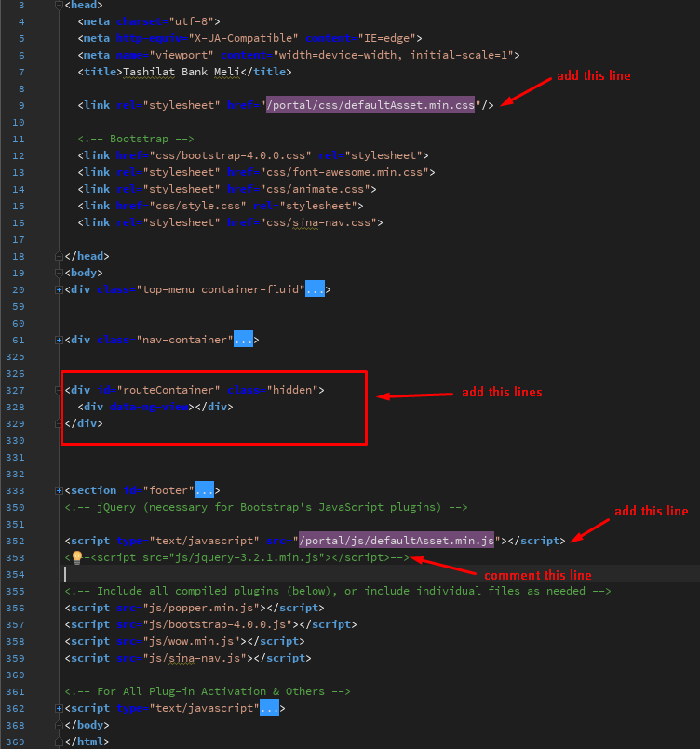700x749 pixels.
Task: Collapse the head tag fold marker
Action: (59, 6)
